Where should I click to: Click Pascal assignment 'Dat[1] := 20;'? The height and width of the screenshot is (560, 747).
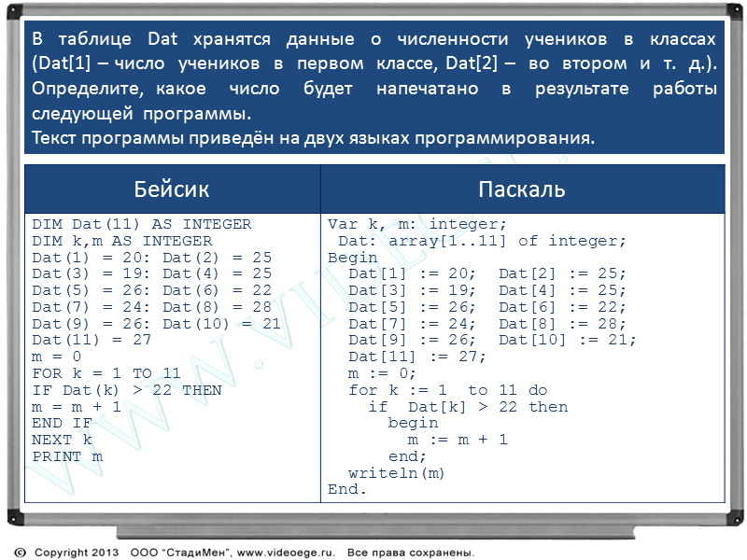412,273
